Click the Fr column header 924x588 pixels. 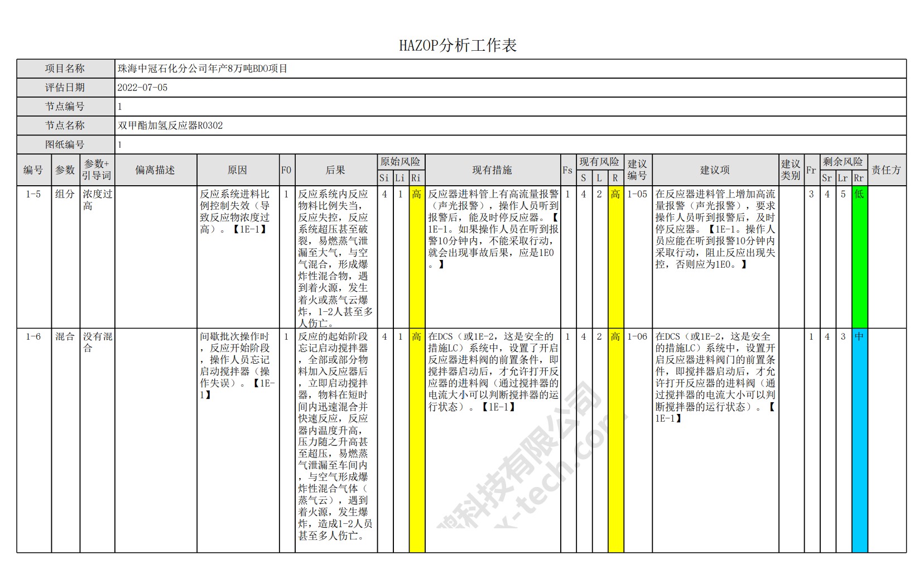click(x=811, y=170)
